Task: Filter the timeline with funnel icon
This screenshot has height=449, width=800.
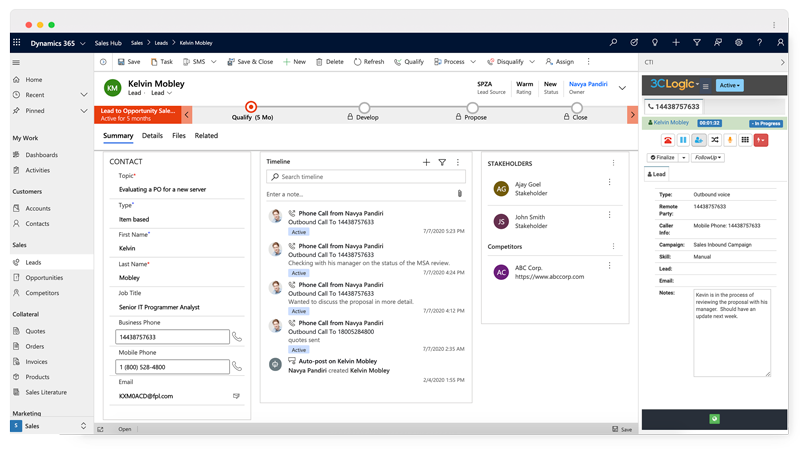Action: pyautogui.click(x=442, y=162)
